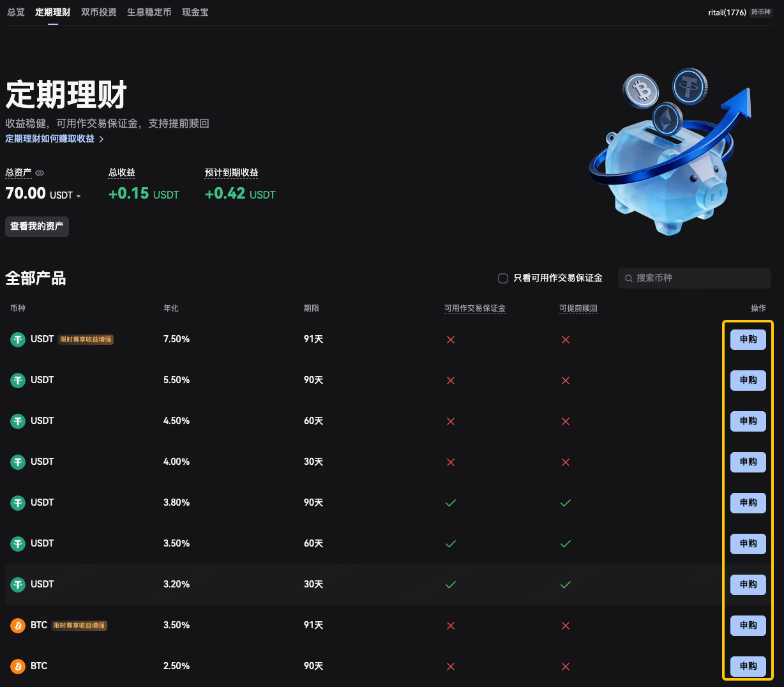Open the 定期理财如何赚取收益 link
The width and height of the screenshot is (784, 687).
pyautogui.click(x=54, y=139)
